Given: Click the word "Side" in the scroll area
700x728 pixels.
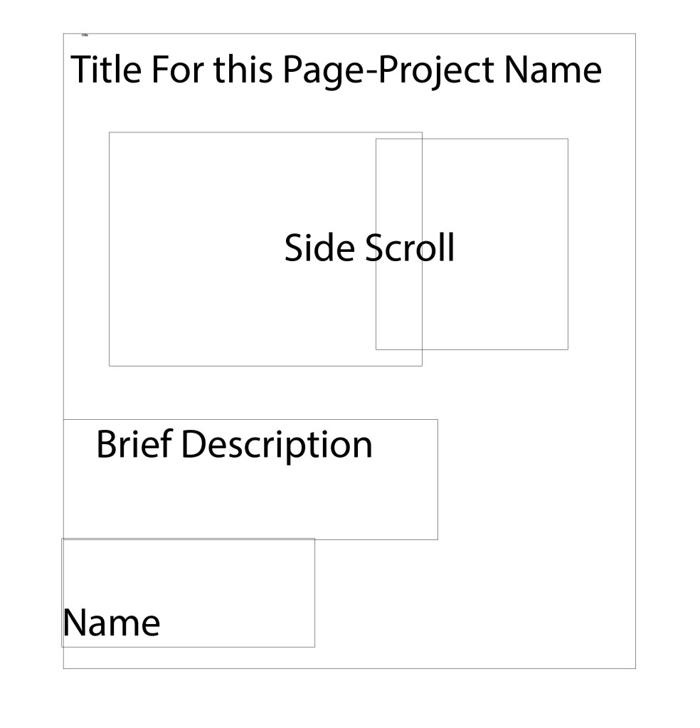Looking at the screenshot, I should (x=321, y=248).
